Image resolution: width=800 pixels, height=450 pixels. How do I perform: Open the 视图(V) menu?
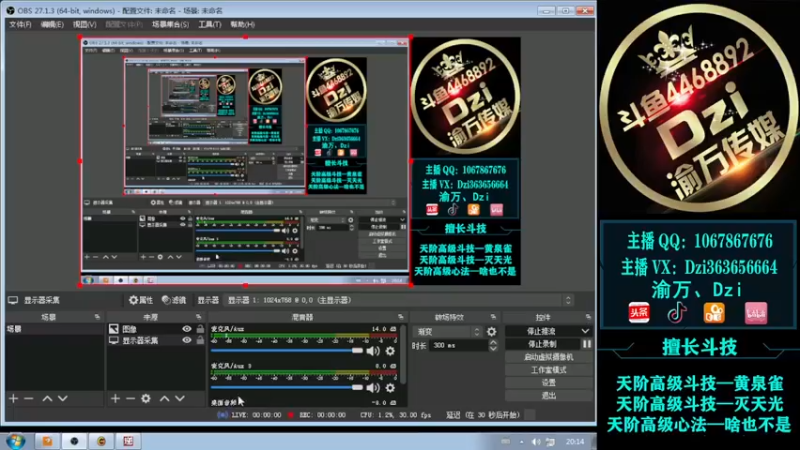[85, 24]
